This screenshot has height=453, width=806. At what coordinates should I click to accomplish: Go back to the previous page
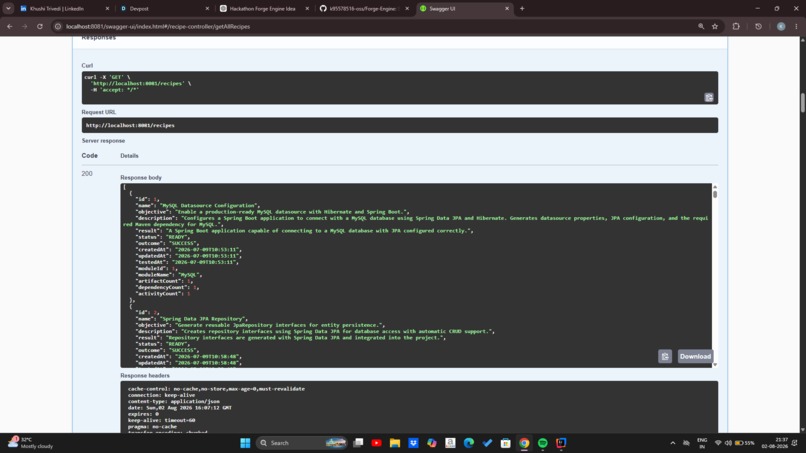click(10, 26)
